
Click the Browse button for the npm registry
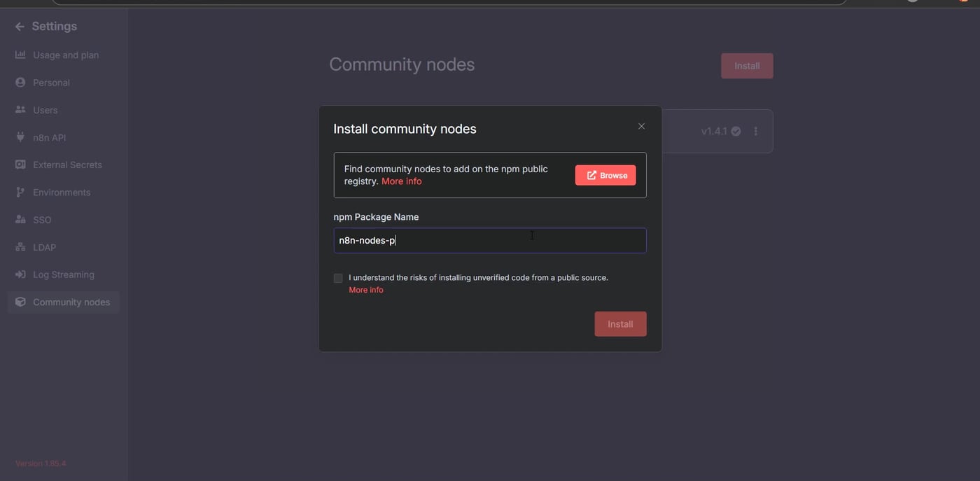[605, 175]
